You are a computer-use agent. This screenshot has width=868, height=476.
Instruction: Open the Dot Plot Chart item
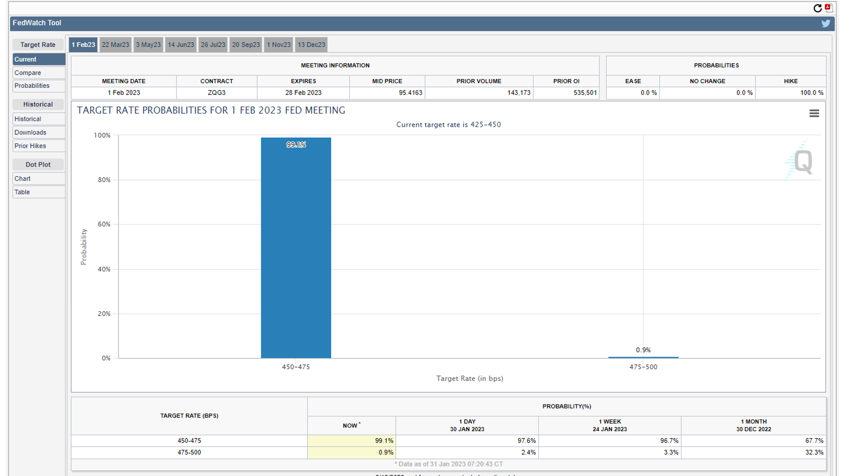pyautogui.click(x=39, y=179)
